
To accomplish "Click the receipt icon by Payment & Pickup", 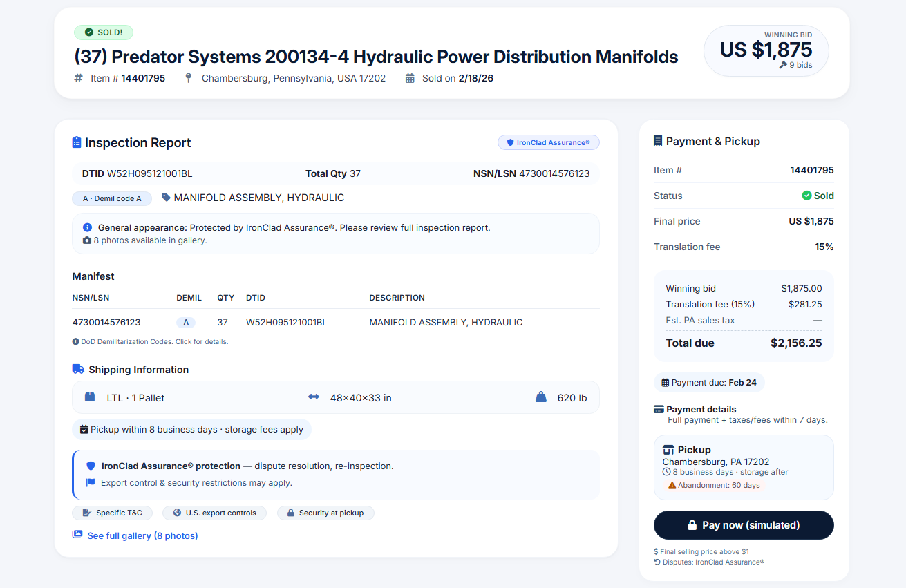I will (x=658, y=141).
